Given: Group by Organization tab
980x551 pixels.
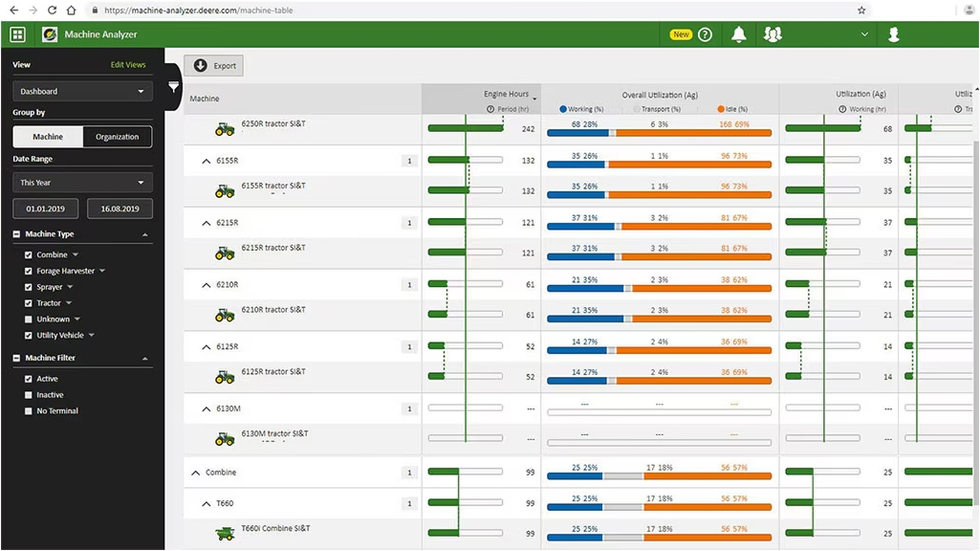Looking at the screenshot, I should pyautogui.click(x=117, y=137).
